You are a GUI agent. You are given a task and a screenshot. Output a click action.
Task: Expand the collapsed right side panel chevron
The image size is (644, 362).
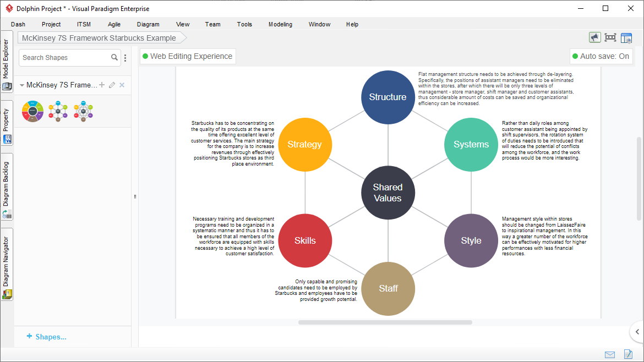(x=637, y=332)
